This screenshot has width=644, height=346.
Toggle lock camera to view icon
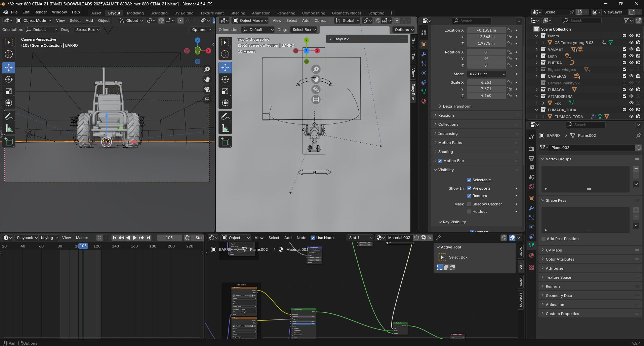pos(207,100)
